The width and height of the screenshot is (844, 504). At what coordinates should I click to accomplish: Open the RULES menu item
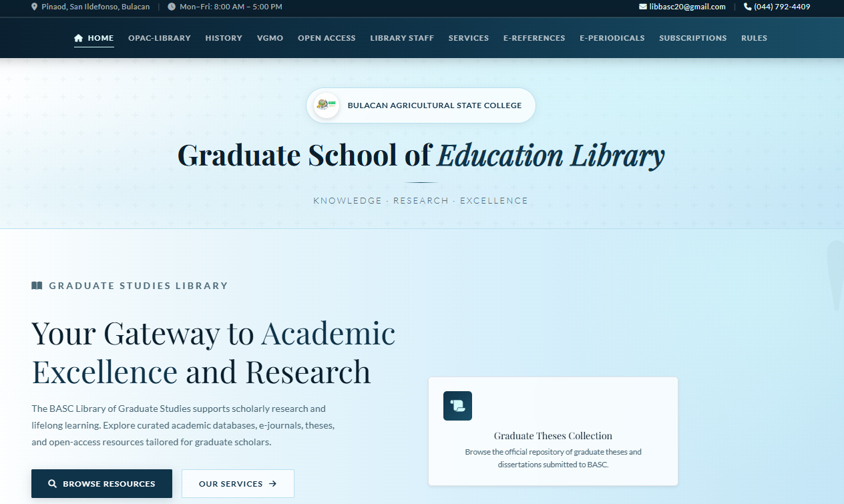pos(754,38)
